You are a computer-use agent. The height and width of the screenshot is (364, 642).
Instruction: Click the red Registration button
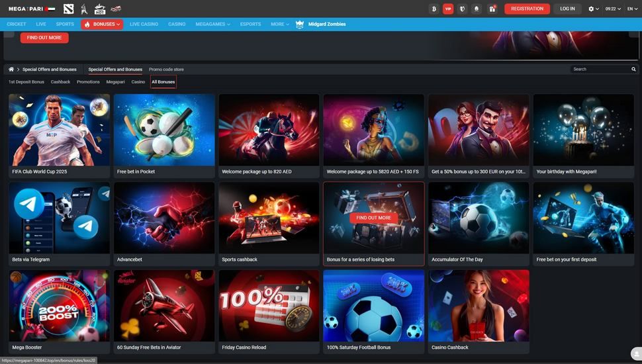point(527,9)
